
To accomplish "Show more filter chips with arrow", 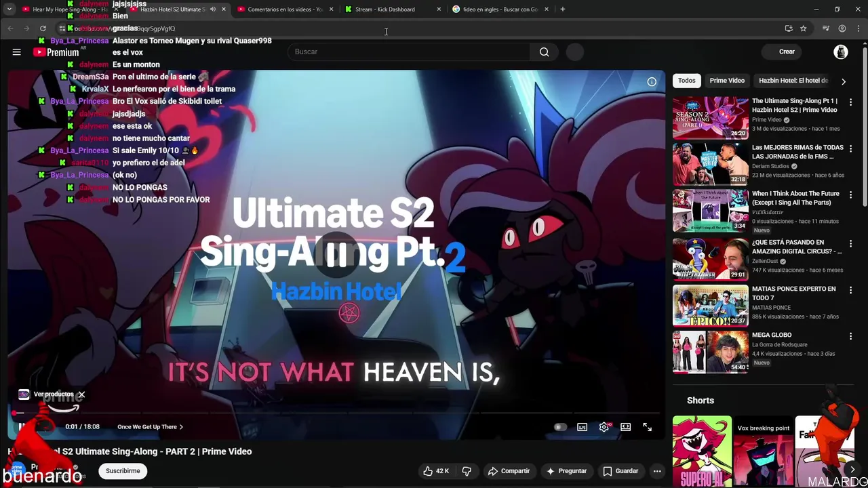I will (843, 81).
